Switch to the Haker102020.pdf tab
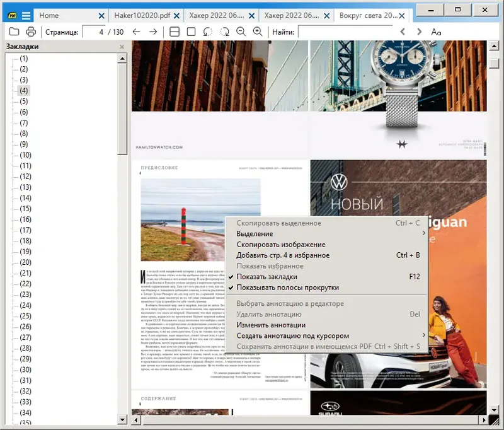The image size is (504, 430). tap(142, 15)
